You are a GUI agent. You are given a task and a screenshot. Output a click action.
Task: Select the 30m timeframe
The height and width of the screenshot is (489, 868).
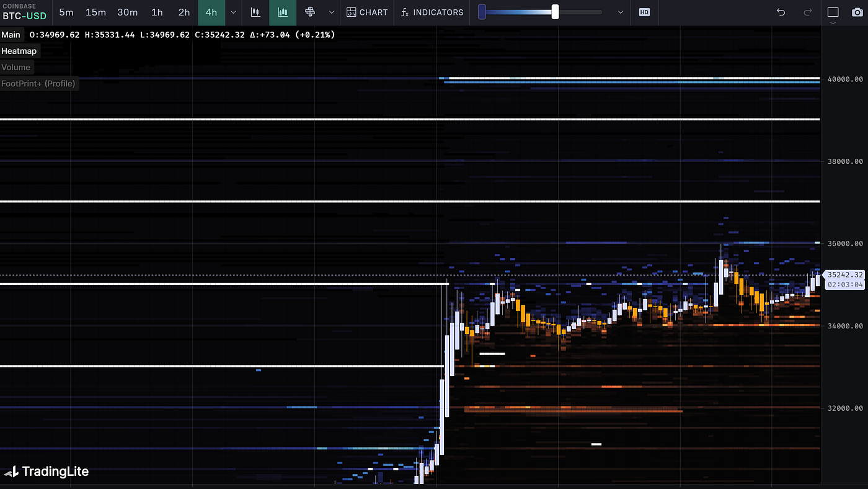[128, 12]
